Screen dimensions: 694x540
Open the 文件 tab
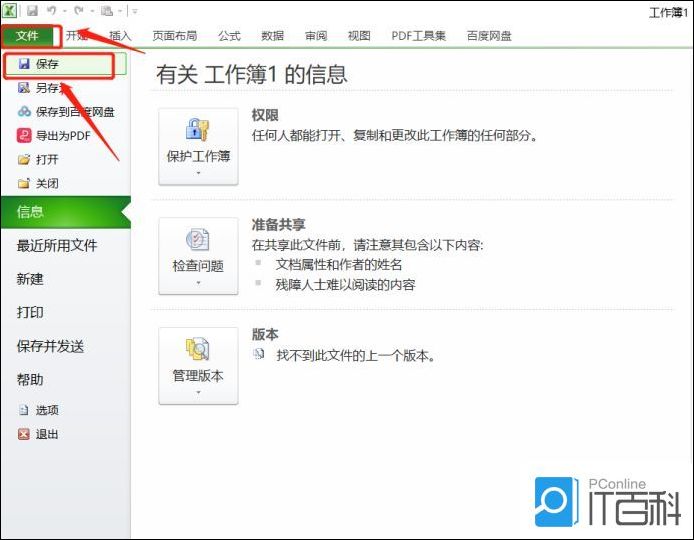tap(27, 36)
